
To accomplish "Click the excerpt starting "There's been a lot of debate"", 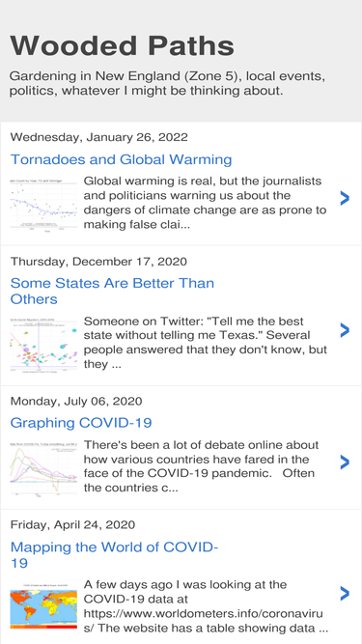I will click(x=201, y=466).
